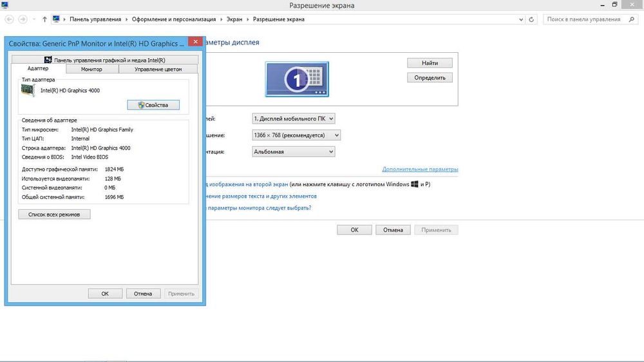
Task: Click the Intel Video BIOS text
Action: (x=90, y=157)
